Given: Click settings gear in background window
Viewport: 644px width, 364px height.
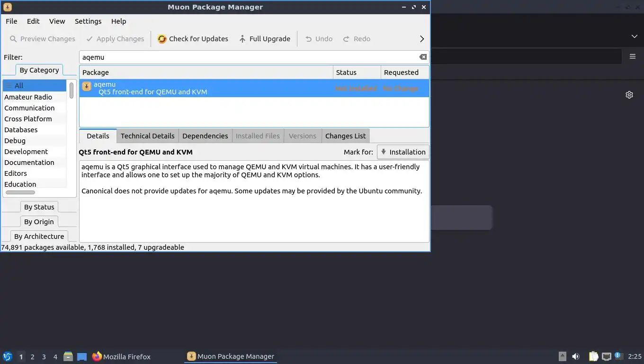Looking at the screenshot, I should 629,95.
